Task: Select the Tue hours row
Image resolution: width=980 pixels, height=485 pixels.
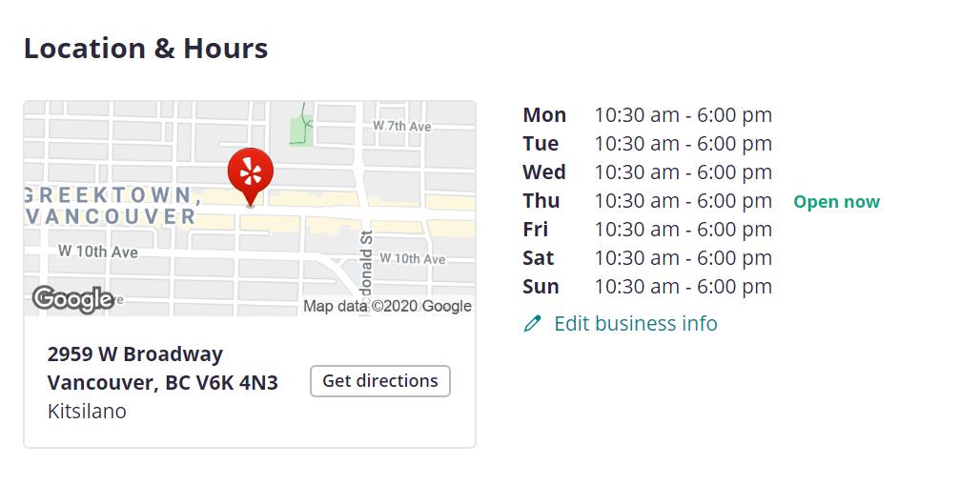Action: [x=646, y=144]
